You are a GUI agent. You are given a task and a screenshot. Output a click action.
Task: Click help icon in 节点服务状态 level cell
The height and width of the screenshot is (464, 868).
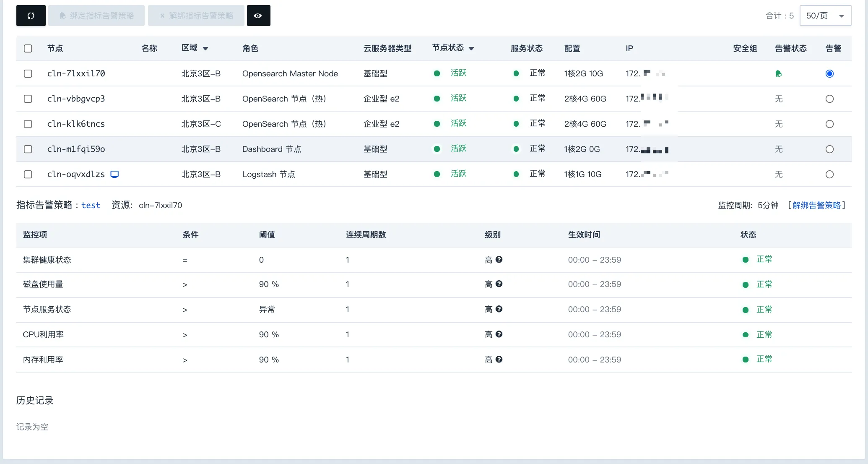(499, 309)
